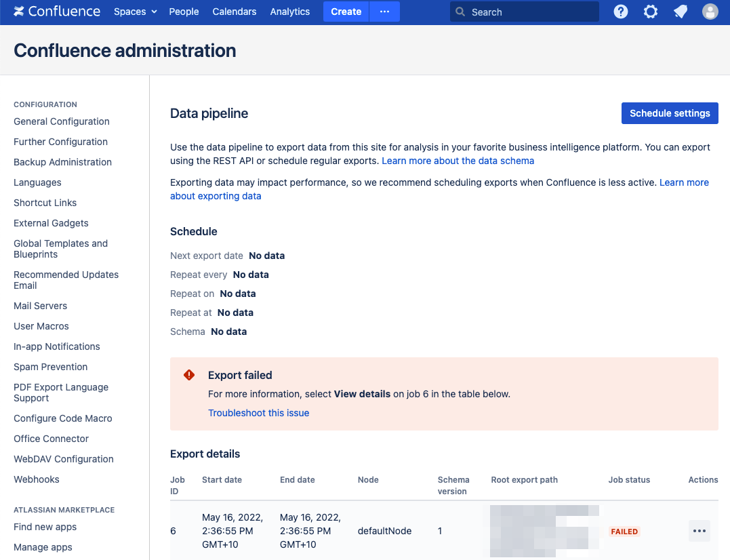Click the Job ID column header

[x=178, y=485]
